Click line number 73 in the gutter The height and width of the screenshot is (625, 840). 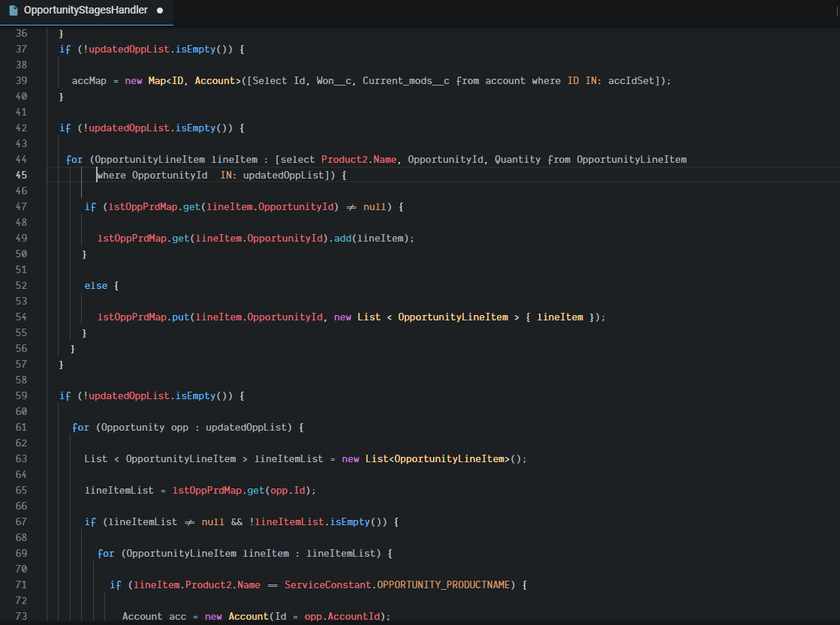20,616
